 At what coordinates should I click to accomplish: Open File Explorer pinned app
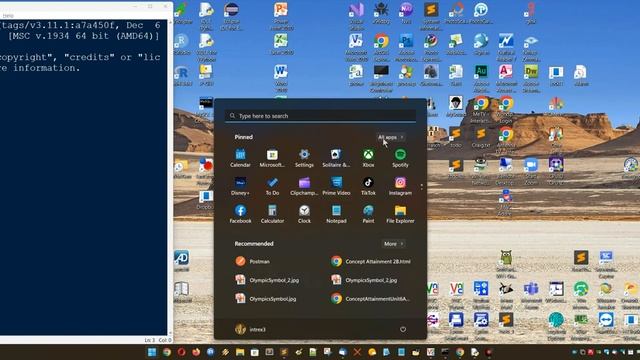click(400, 214)
